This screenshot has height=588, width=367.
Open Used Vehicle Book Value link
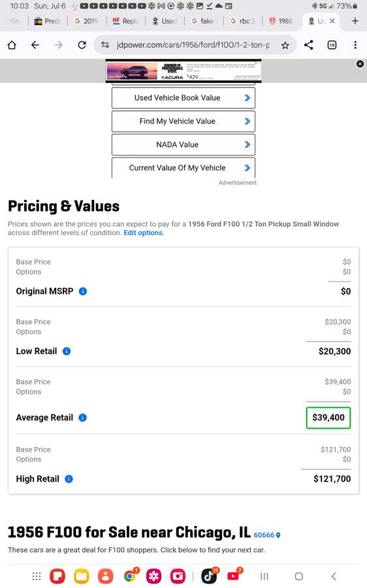183,98
